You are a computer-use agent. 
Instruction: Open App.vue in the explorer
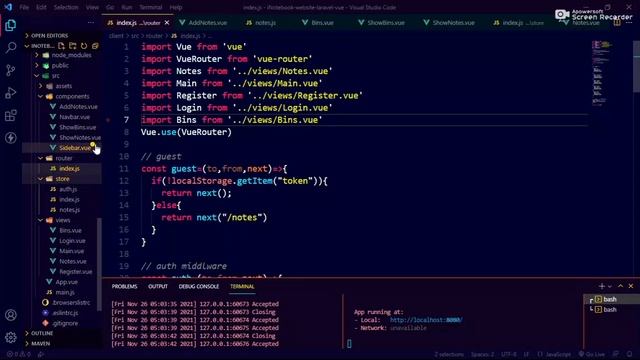66,282
